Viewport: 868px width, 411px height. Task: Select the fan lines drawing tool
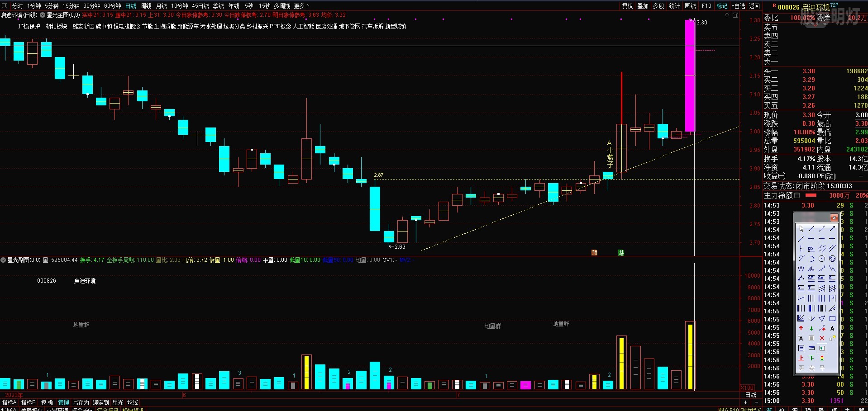(801, 318)
